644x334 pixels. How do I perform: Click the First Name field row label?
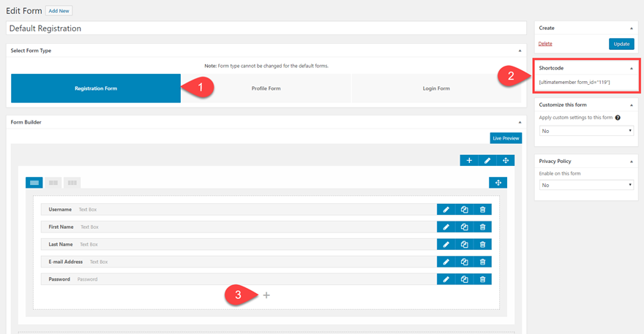tap(61, 227)
